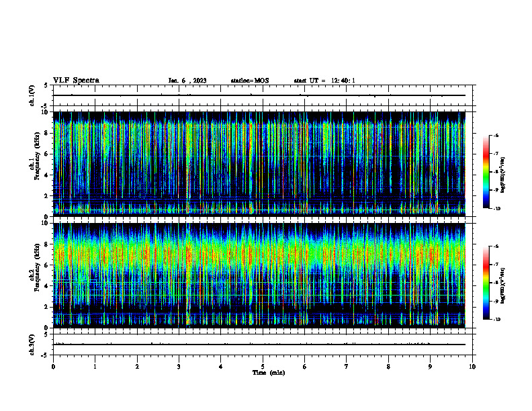This screenshot has width=532, height=411.
Task: Click time-axis tick label "4"
Action: click(x=221, y=367)
